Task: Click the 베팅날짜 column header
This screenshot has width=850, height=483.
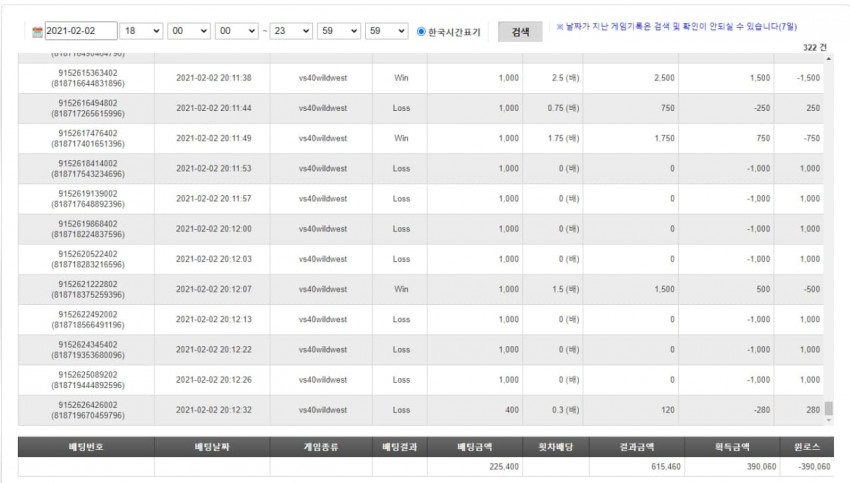Action: click(x=212, y=447)
